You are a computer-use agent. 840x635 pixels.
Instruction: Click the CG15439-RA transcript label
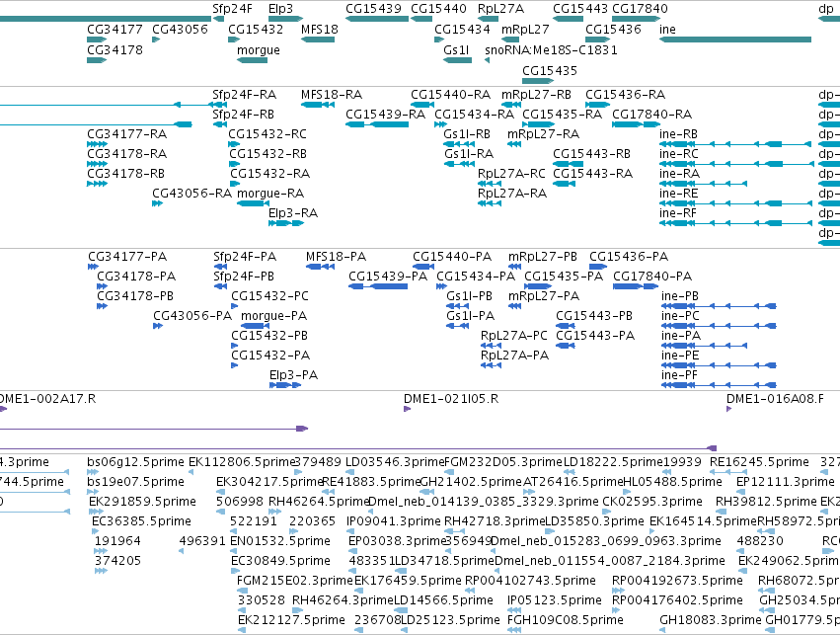pos(385,115)
